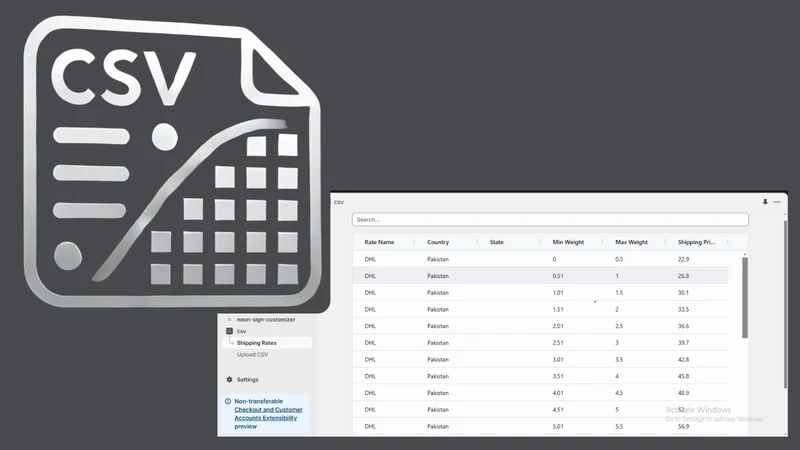Select the Min Weight cell '4.51'
Image resolution: width=800 pixels, height=450 pixels.
pos(558,410)
